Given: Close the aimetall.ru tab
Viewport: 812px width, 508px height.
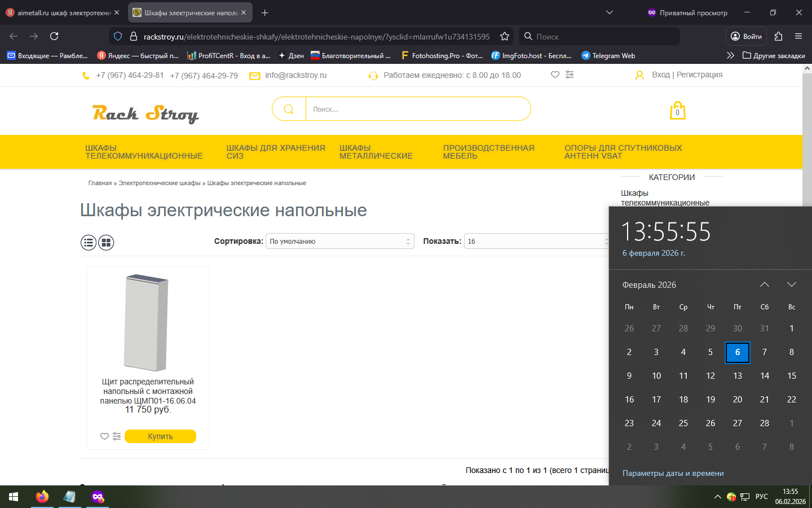Looking at the screenshot, I should coord(117,12).
